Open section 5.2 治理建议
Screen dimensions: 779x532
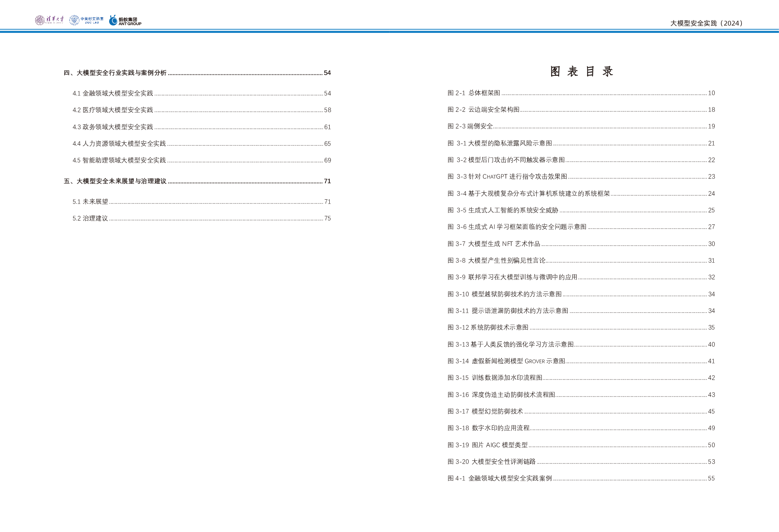pyautogui.click(x=90, y=218)
